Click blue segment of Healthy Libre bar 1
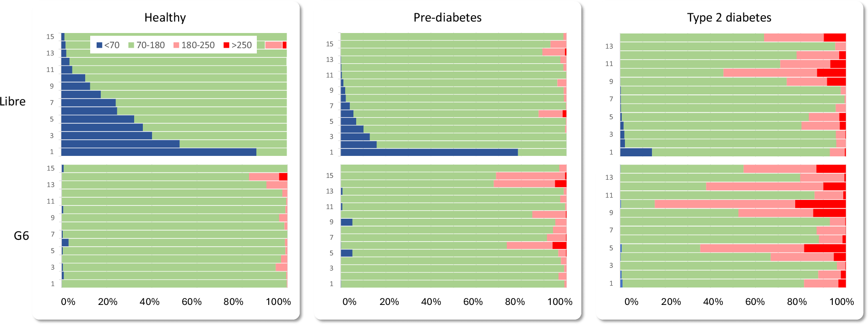Image resolution: width=868 pixels, height=326 pixels. [158, 152]
